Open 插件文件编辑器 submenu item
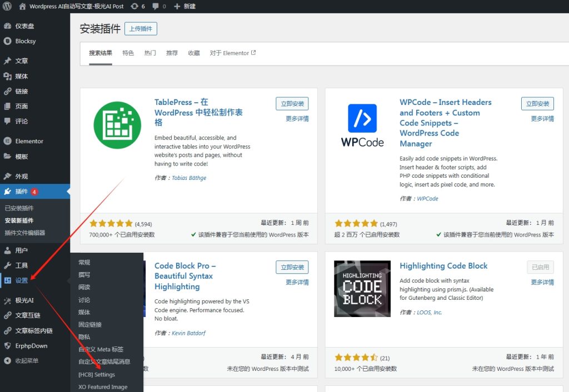Viewport: 569px width, 392px height. pos(25,233)
